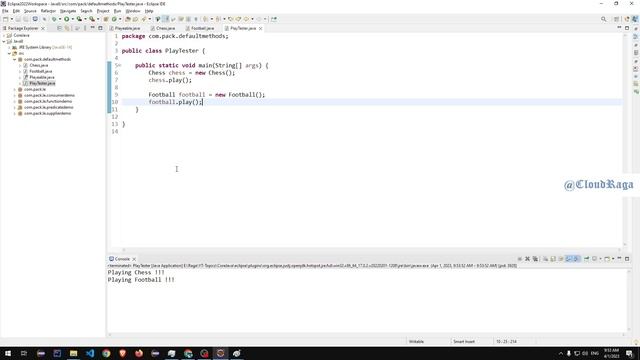Viewport: 640px width, 360px height.
Task: Close the PlayTester.java editor tab
Action: coord(260,28)
